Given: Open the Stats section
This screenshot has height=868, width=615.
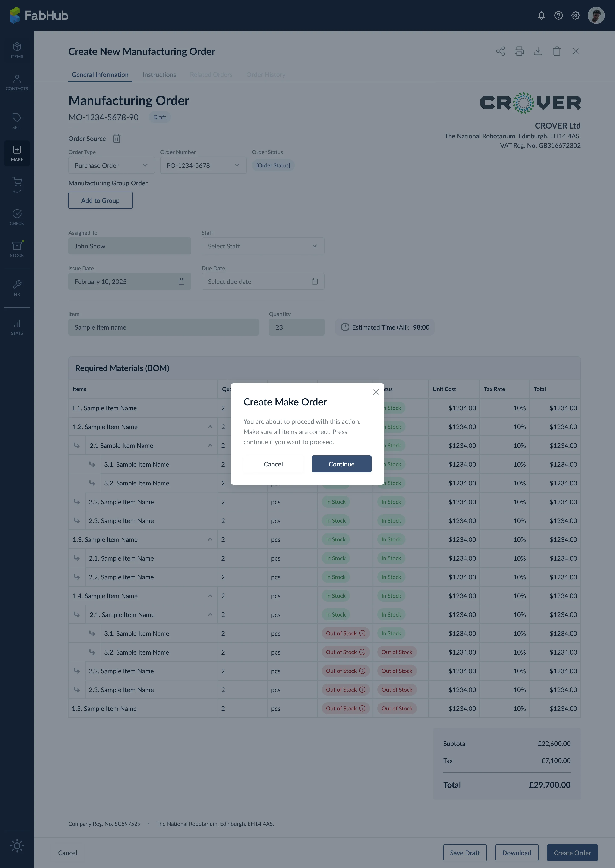Looking at the screenshot, I should point(17,327).
